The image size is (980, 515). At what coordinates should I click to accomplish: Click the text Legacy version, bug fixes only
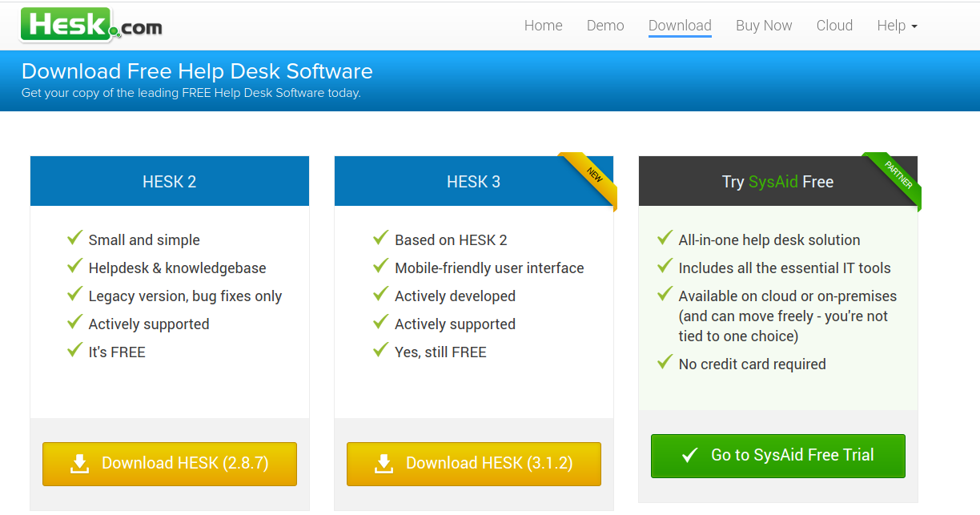[x=185, y=296]
